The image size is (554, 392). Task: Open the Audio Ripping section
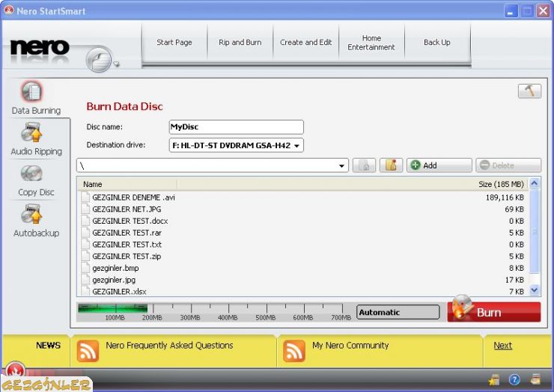coord(36,139)
